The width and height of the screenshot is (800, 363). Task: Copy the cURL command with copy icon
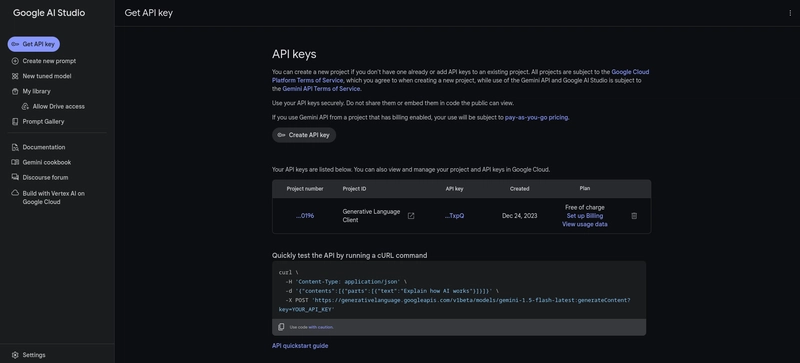[x=281, y=327]
